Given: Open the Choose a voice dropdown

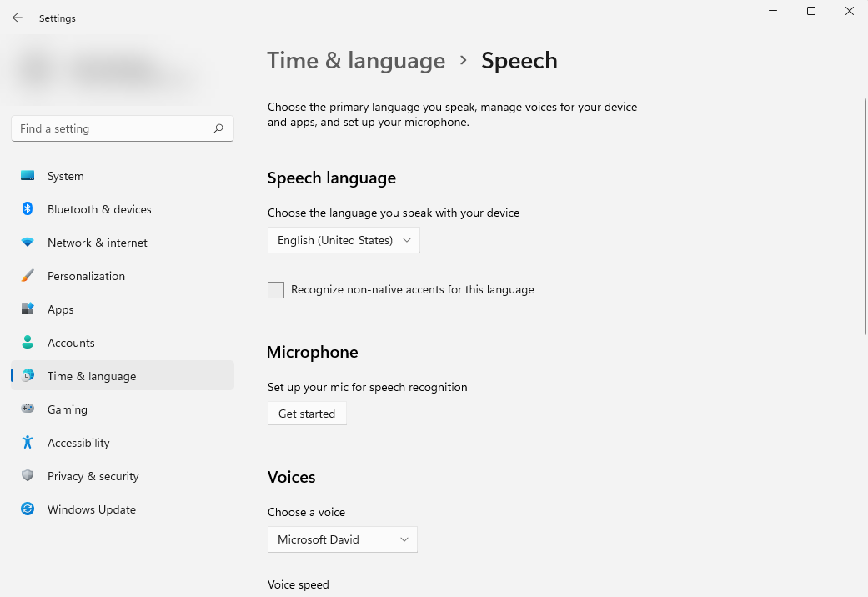Looking at the screenshot, I should [x=343, y=539].
